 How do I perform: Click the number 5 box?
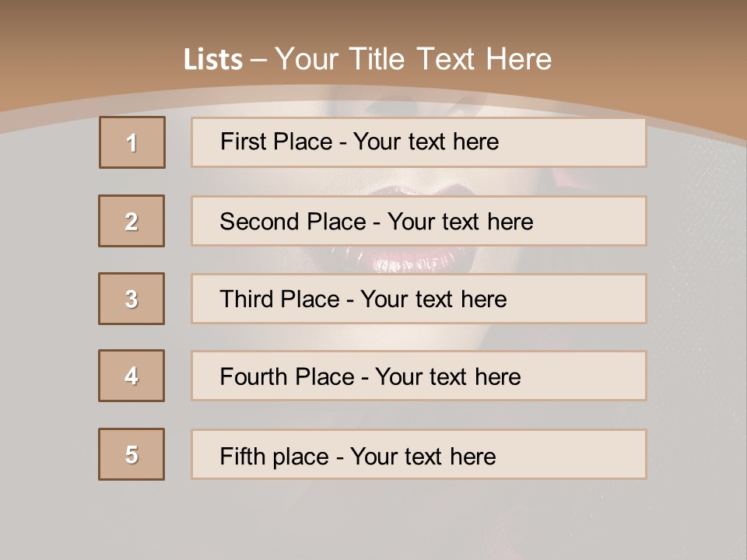[x=132, y=454]
